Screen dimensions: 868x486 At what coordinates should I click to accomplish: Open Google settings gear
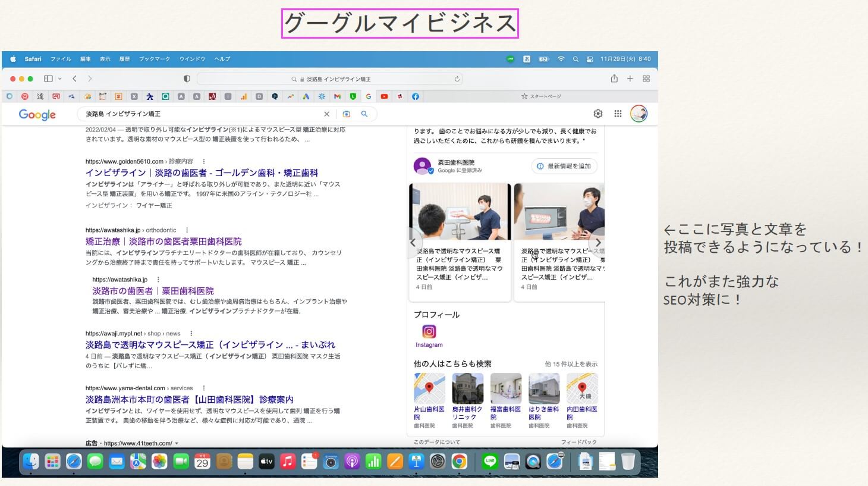coord(598,114)
